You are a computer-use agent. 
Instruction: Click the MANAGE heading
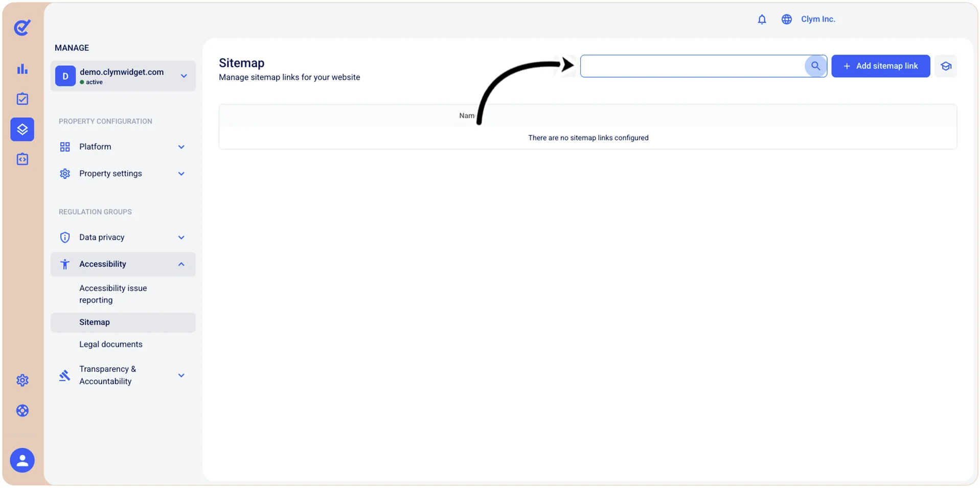point(72,48)
